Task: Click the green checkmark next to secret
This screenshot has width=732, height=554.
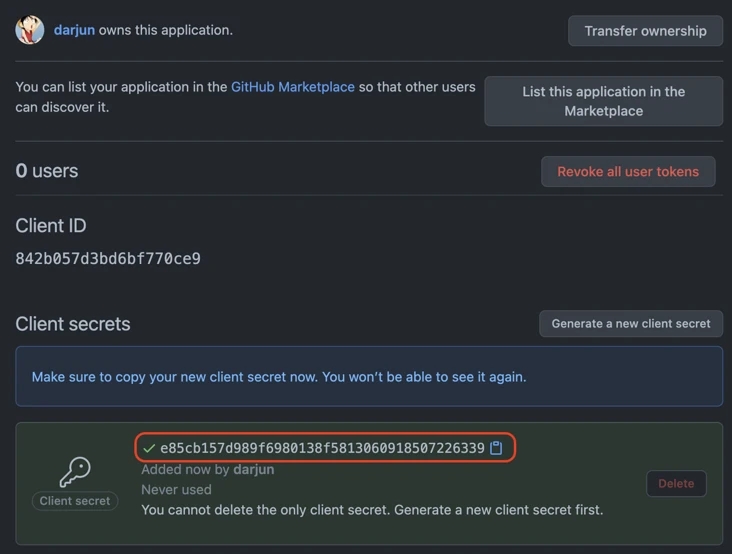Action: pos(149,448)
